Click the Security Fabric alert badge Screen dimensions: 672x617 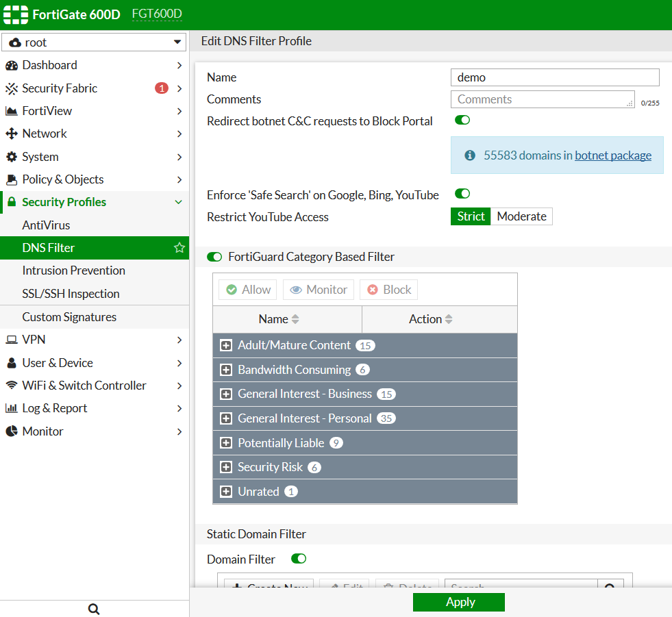coord(161,88)
